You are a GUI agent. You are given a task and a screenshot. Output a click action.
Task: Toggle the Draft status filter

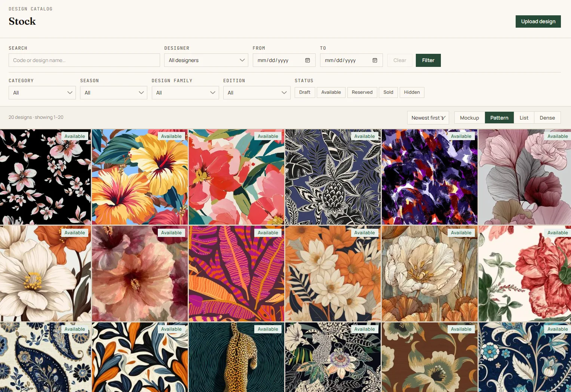(x=305, y=92)
